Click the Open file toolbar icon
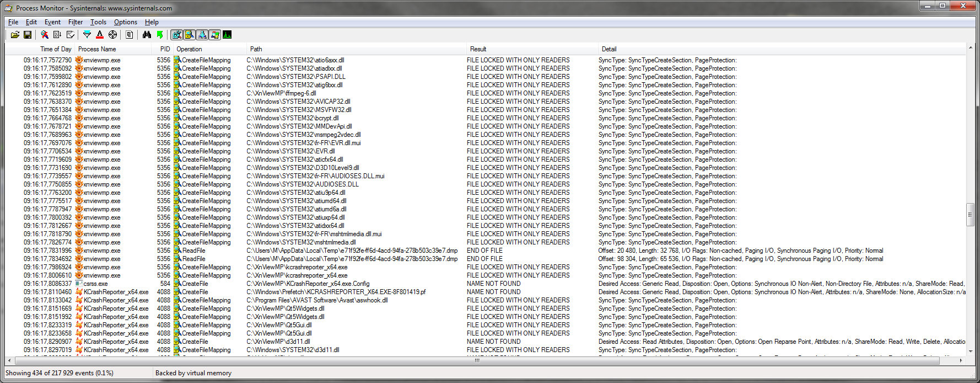Image resolution: width=980 pixels, height=383 pixels. (15, 35)
